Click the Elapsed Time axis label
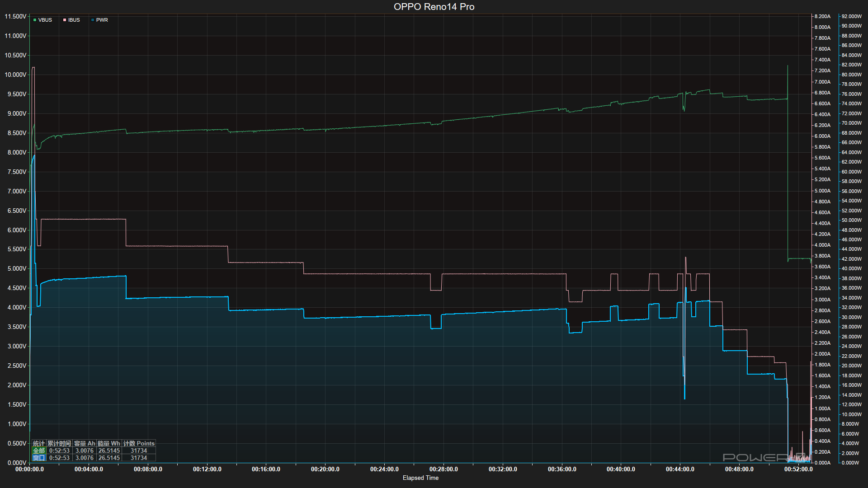The height and width of the screenshot is (488, 868). click(420, 478)
